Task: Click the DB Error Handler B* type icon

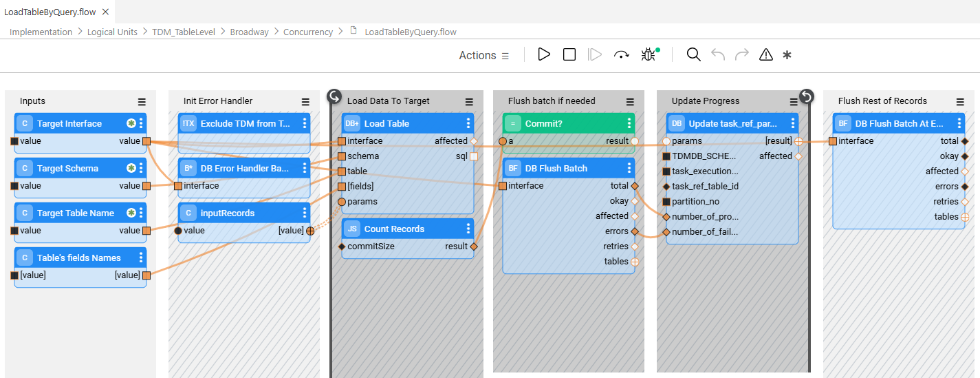Action: 188,168
